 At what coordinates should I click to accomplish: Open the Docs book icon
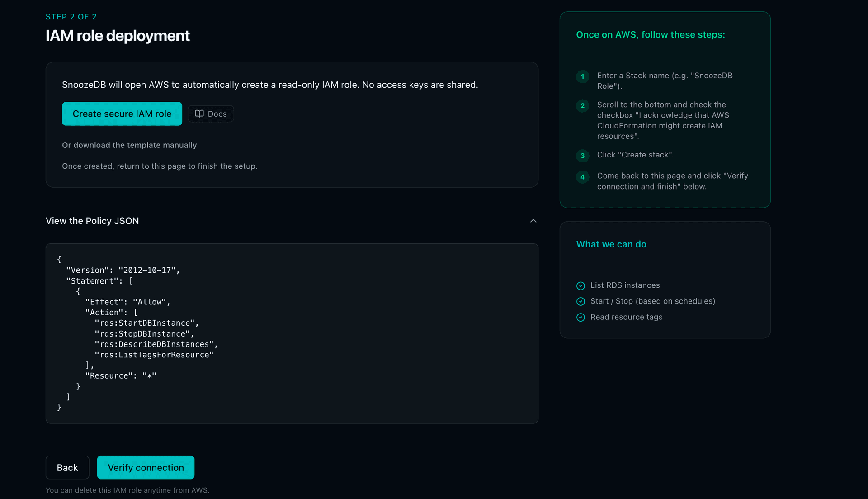coord(200,114)
